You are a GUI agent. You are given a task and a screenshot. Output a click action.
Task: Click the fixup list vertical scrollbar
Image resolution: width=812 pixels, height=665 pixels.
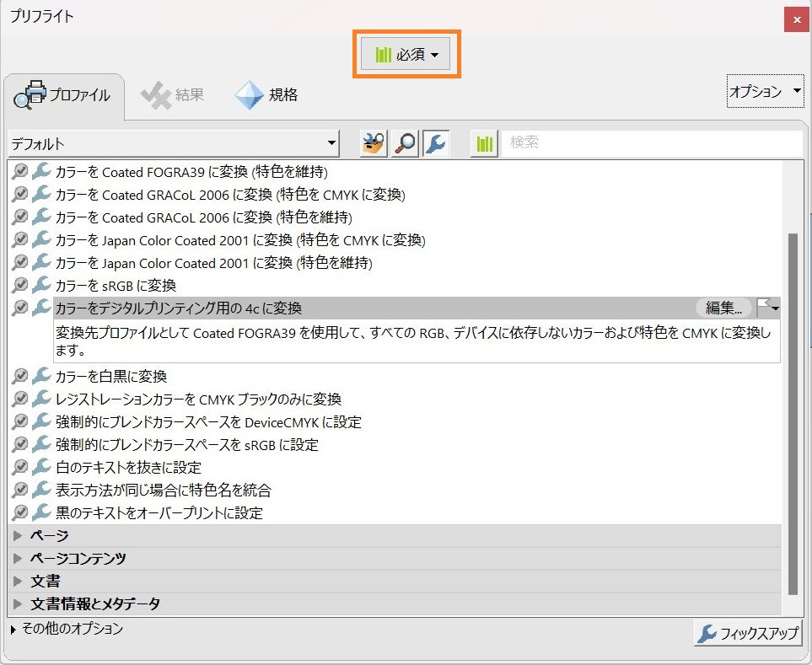tap(793, 414)
